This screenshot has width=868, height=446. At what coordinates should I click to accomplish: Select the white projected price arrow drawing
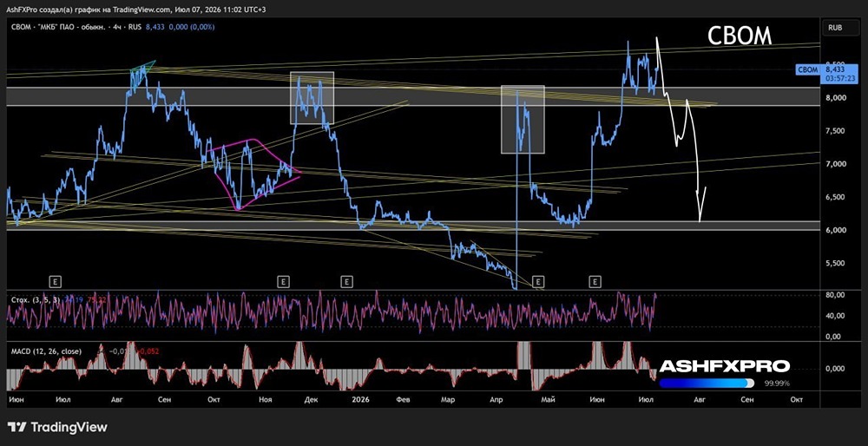(x=681, y=130)
